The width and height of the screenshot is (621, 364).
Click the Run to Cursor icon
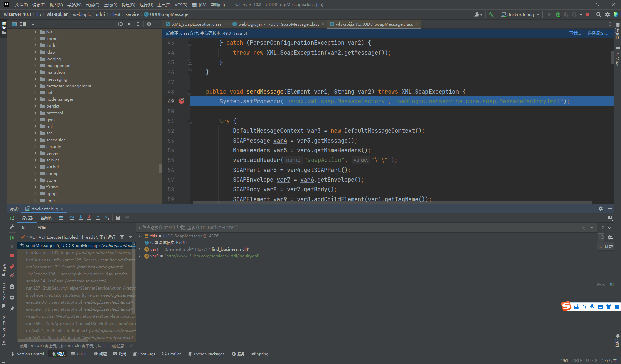107,218
